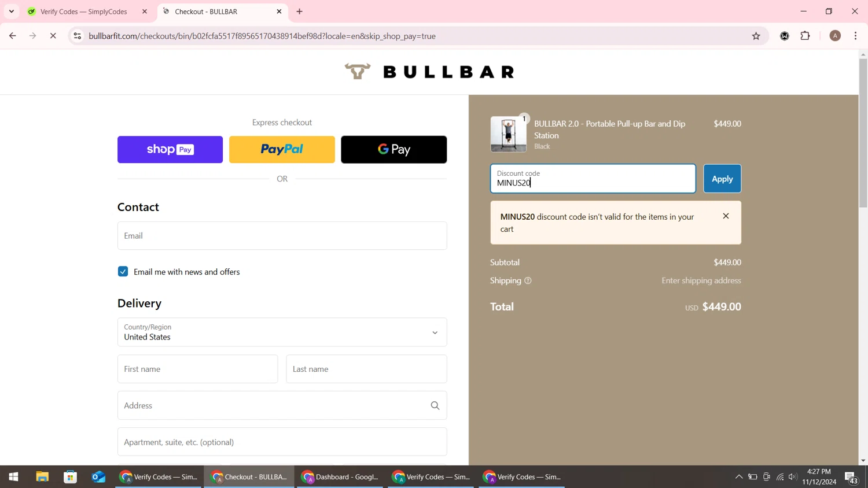Screen dimensions: 868x488
Task: Close the Verify Codes SimplyCodes tab
Action: [145, 12]
